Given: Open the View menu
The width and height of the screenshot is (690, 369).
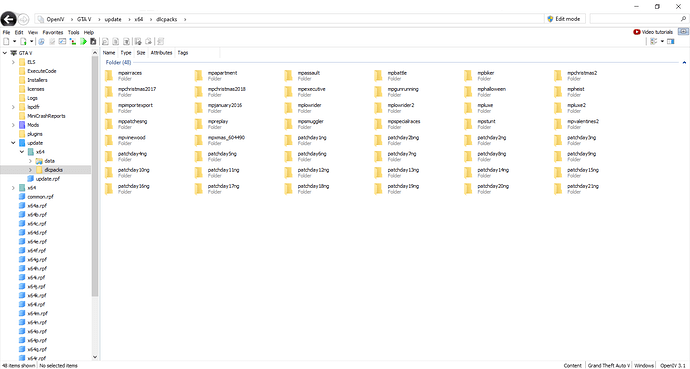Looking at the screenshot, I should 33,32.
